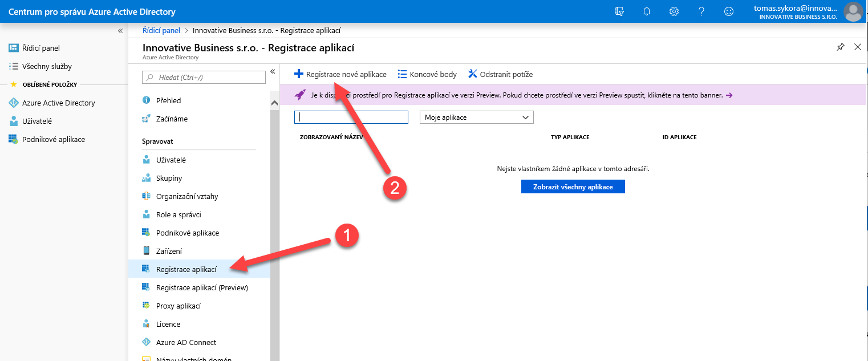868x361 pixels.
Task: Open the Moje aplikace dropdown
Action: click(x=476, y=117)
